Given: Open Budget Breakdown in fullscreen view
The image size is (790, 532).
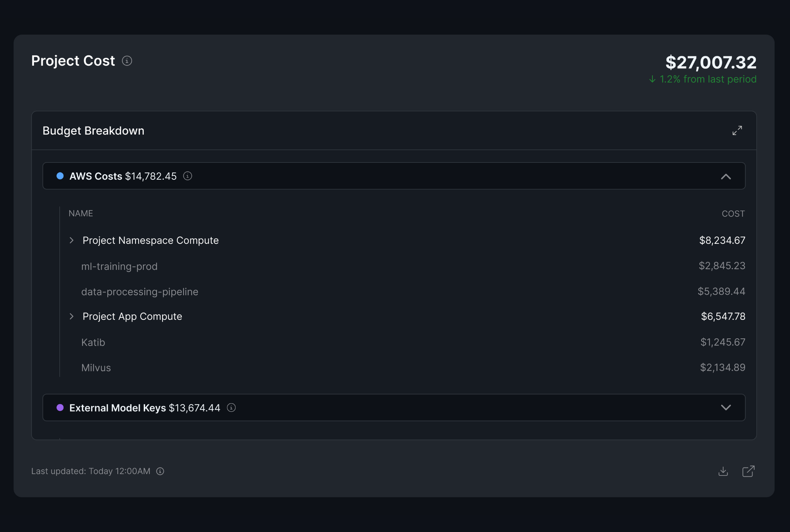Looking at the screenshot, I should pyautogui.click(x=737, y=130).
